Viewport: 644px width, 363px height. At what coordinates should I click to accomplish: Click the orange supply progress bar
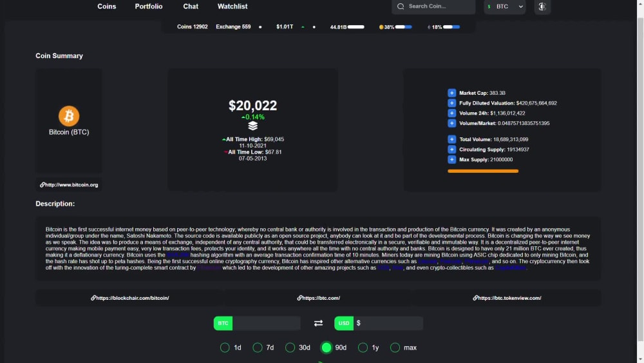483,171
